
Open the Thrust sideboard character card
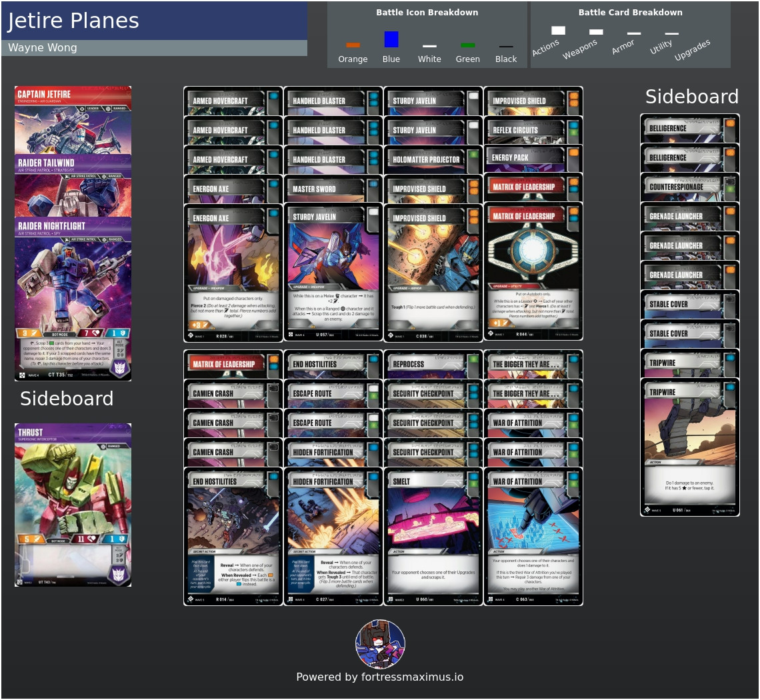coord(73,505)
